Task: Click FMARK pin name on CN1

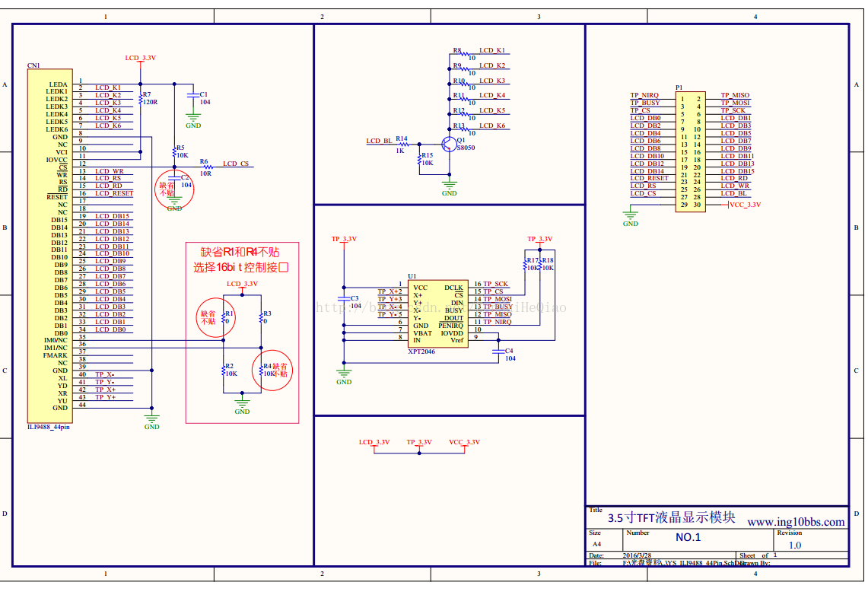Action: point(56,355)
